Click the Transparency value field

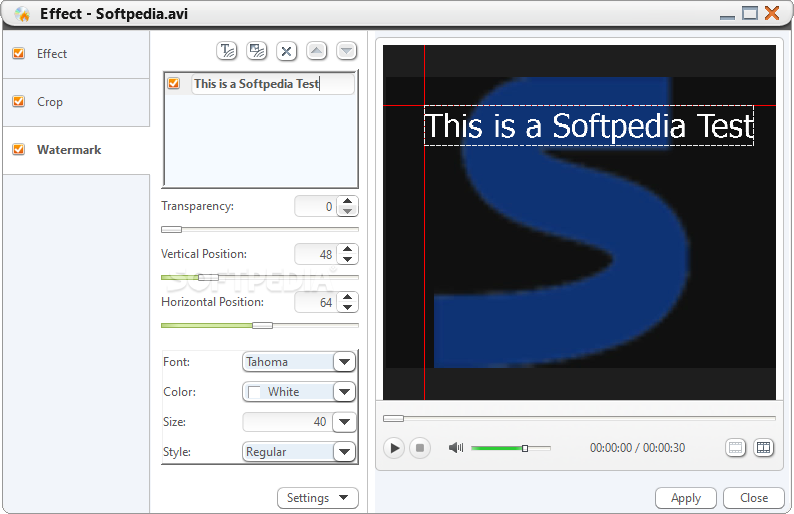316,206
